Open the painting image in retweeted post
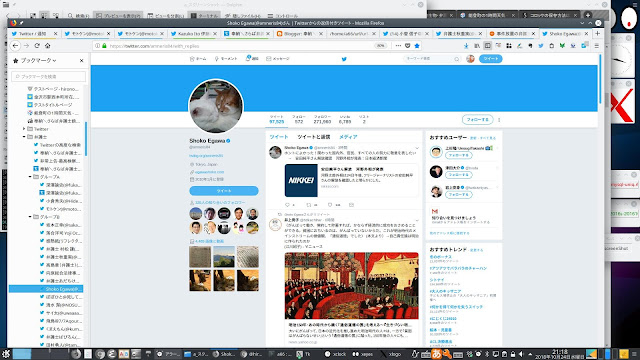This screenshot has height=360, width=640. [351, 285]
